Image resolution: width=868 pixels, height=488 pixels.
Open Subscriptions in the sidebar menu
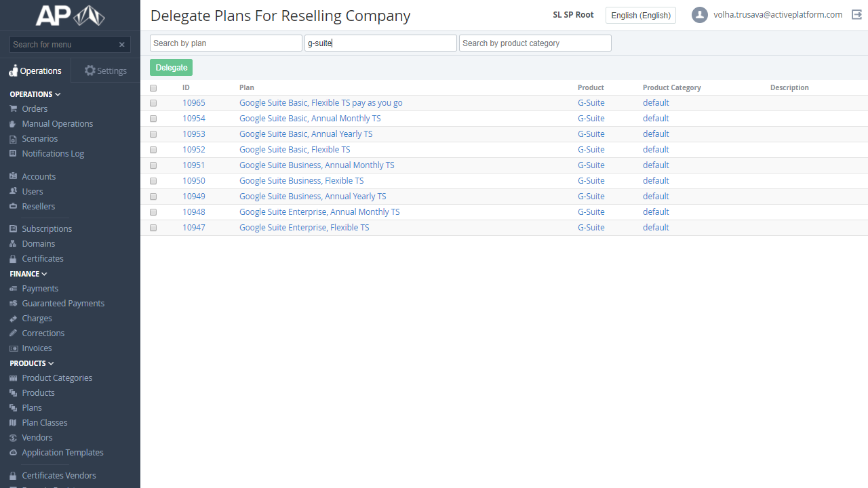pos(47,228)
